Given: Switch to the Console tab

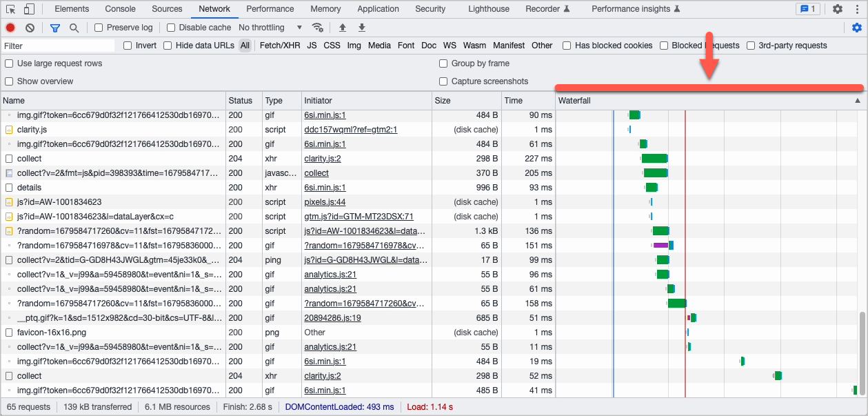Looking at the screenshot, I should click(x=120, y=9).
